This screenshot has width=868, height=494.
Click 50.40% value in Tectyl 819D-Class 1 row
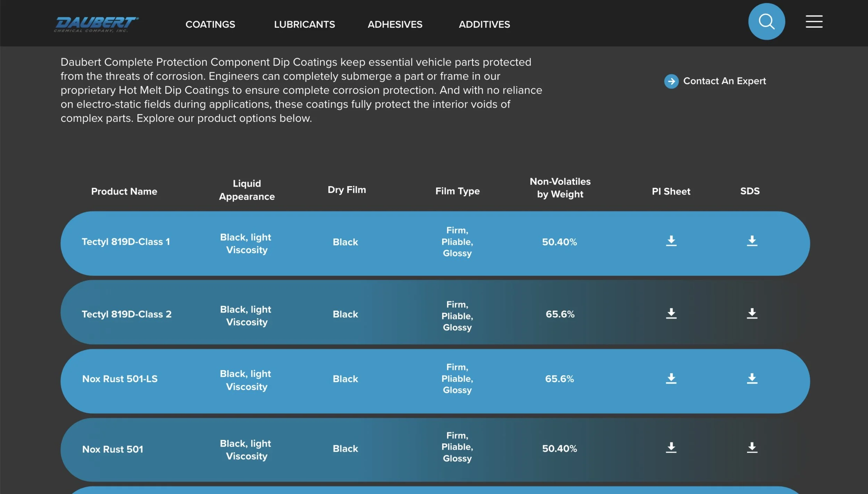[559, 242]
